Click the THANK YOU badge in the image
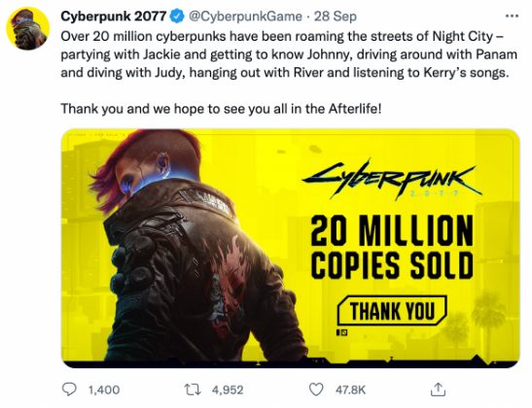This screenshot has height=408, width=532. pos(392,311)
